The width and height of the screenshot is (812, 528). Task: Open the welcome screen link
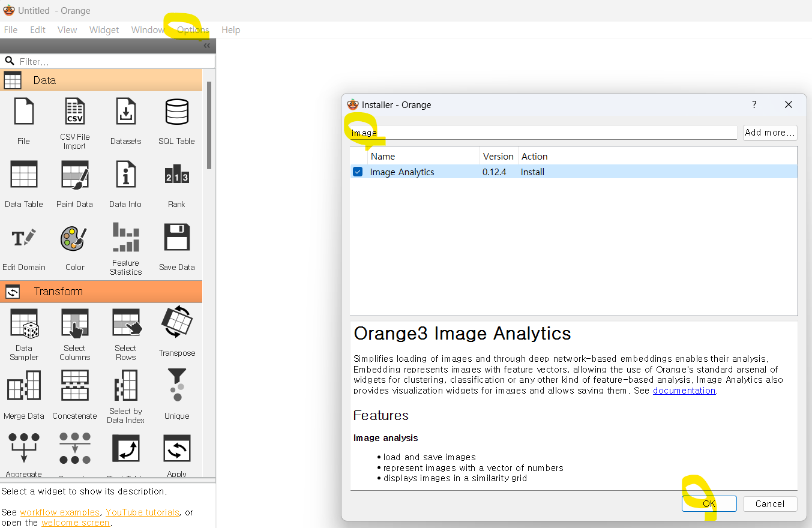76,523
